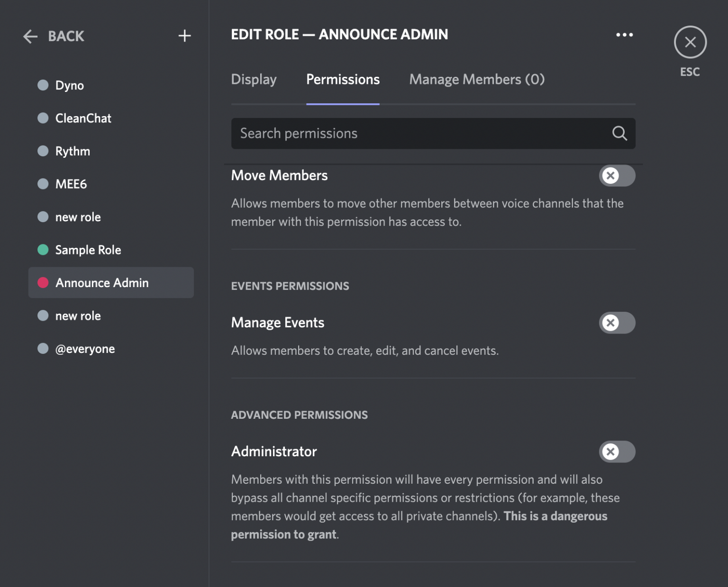Select the CleanChat role in the sidebar
The height and width of the screenshot is (587, 728).
(x=83, y=118)
